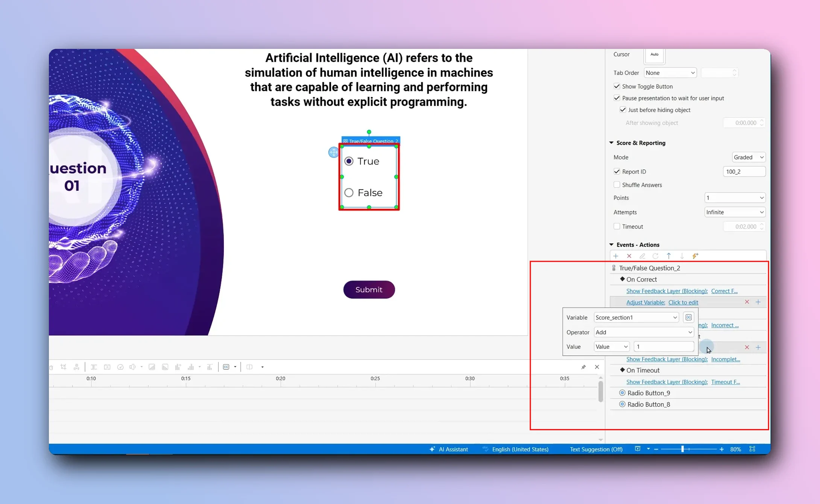Open the Tab Order dropdown
Viewport: 820px width, 504px height.
point(670,73)
